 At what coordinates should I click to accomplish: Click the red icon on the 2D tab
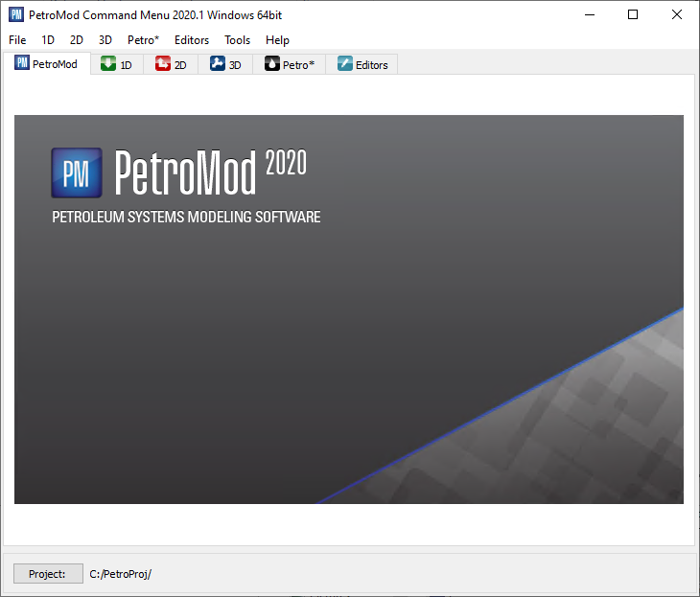tap(163, 64)
